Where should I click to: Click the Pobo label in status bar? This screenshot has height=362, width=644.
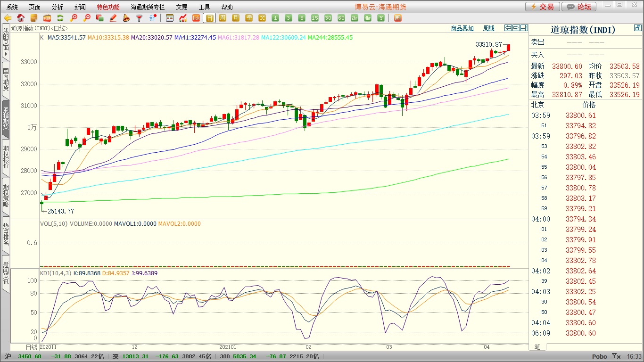[600, 356]
